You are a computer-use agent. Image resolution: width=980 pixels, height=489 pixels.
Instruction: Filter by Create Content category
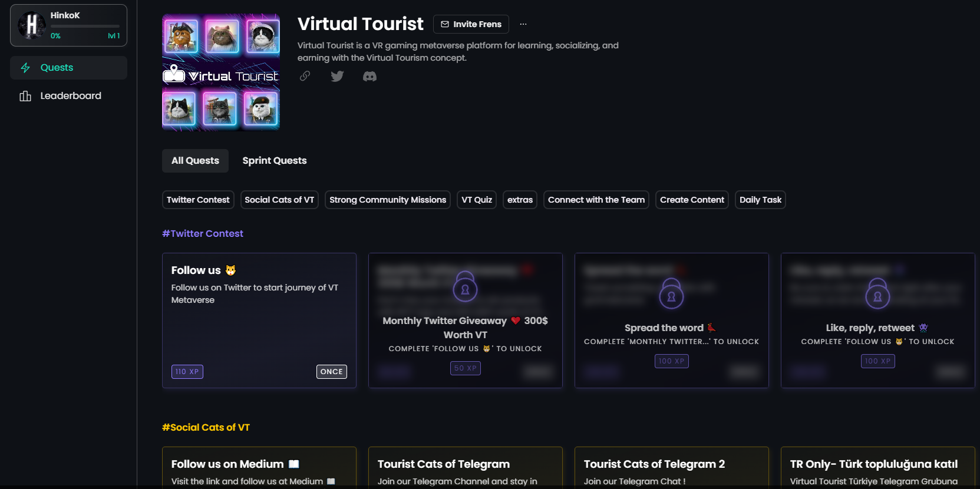click(692, 200)
